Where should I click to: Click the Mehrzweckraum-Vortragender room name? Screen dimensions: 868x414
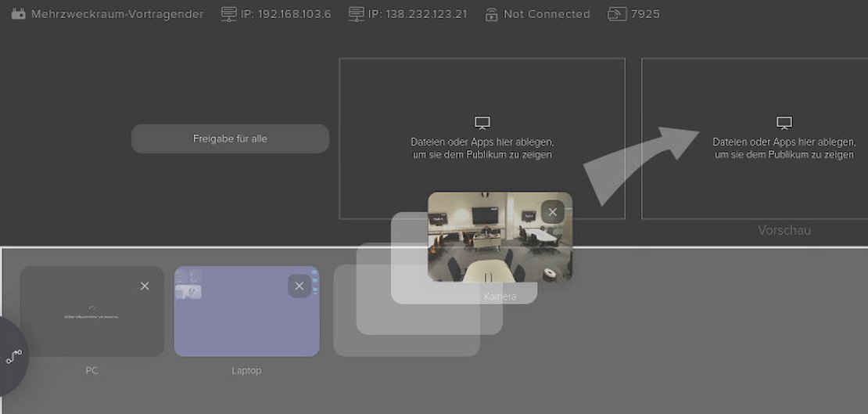point(117,14)
